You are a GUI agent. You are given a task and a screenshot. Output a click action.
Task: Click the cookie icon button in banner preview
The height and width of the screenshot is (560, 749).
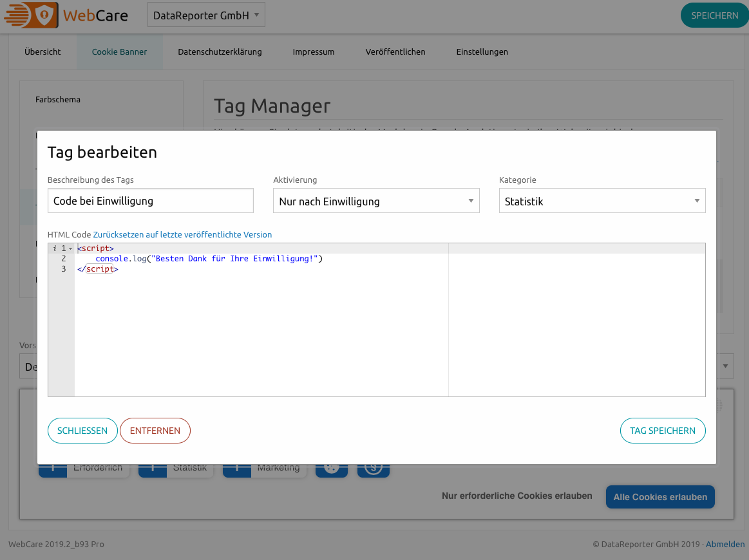pyautogui.click(x=332, y=469)
